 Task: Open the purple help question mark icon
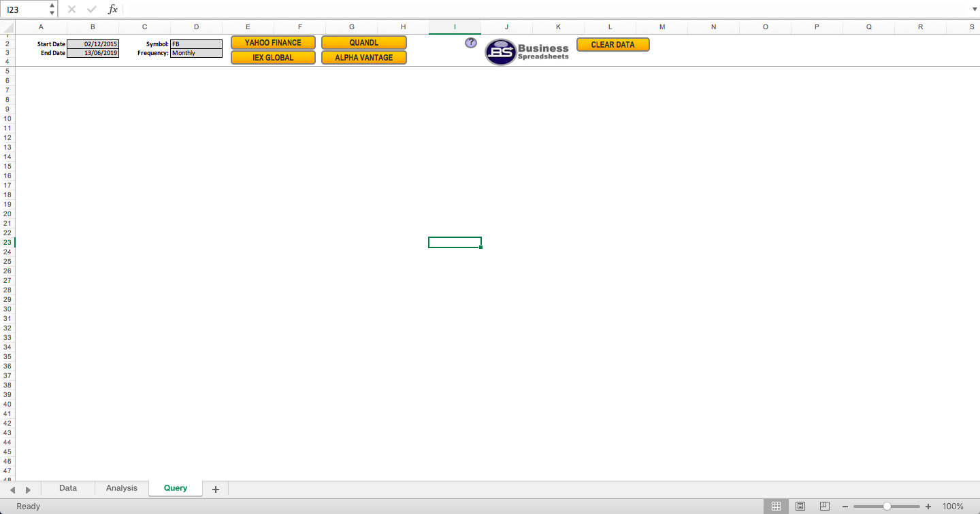(471, 43)
